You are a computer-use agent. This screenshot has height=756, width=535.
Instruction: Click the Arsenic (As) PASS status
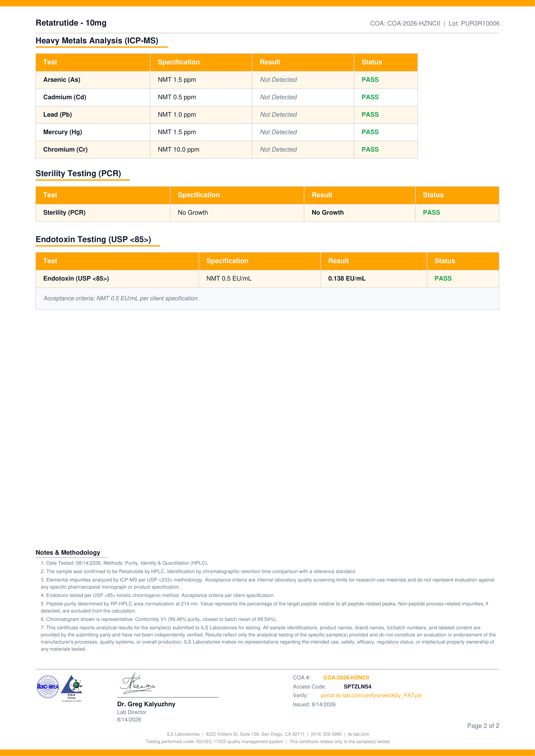click(370, 80)
